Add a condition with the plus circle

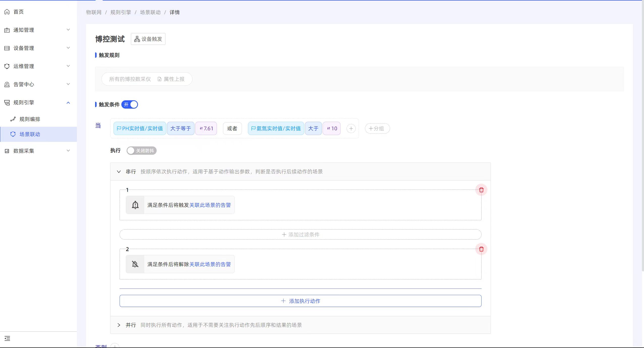click(351, 129)
